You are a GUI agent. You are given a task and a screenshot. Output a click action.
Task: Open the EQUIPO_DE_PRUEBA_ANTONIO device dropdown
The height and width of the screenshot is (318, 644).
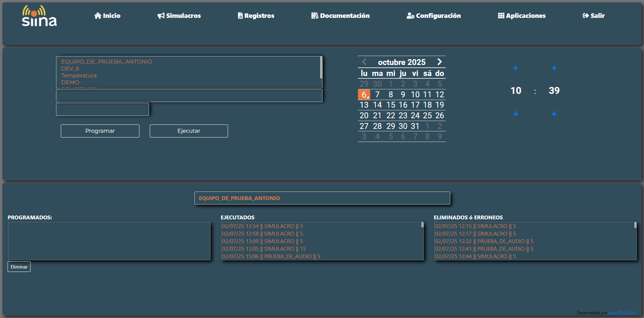[x=322, y=198]
